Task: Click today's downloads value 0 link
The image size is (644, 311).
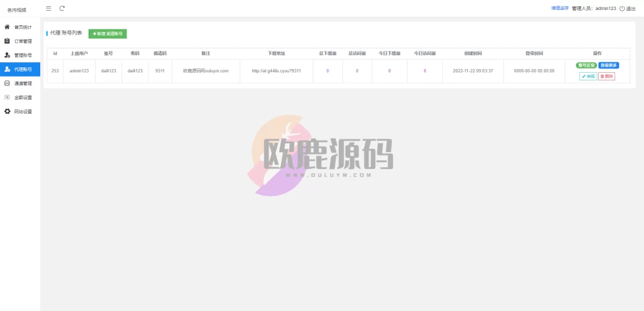Action: (x=389, y=71)
